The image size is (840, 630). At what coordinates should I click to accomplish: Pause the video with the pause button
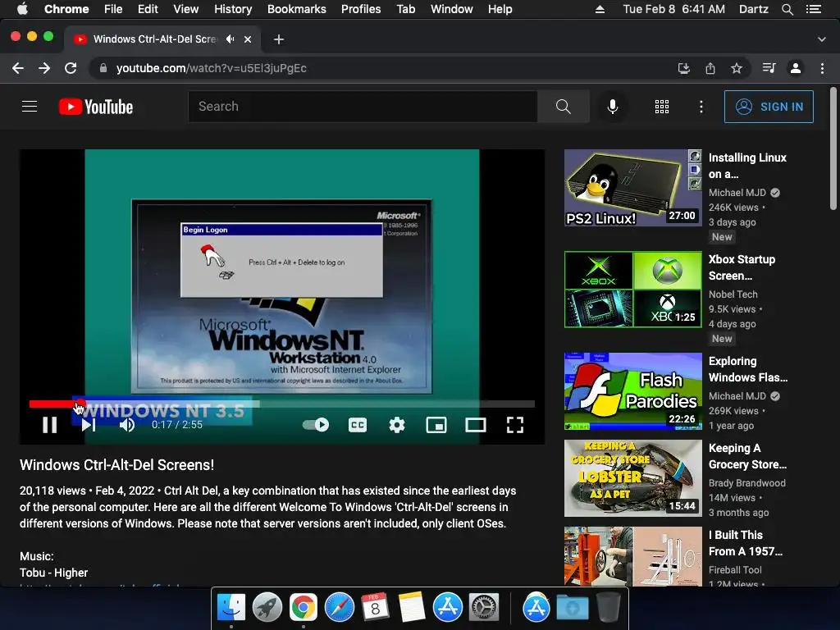(x=50, y=425)
